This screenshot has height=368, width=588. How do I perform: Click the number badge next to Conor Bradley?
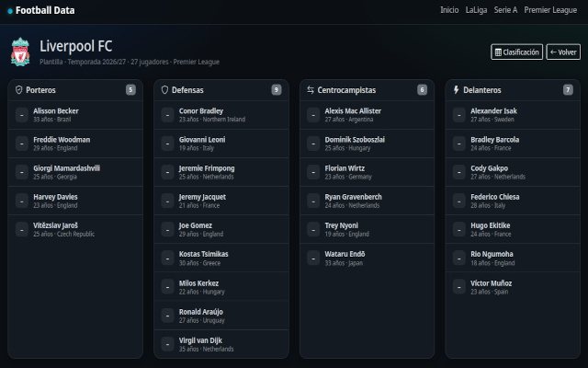click(x=167, y=115)
